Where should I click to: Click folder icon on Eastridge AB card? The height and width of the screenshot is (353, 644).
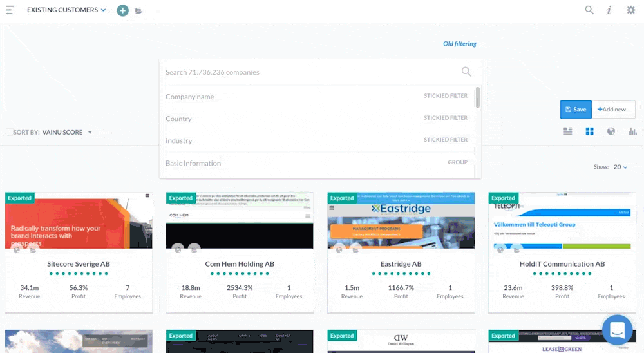(x=355, y=249)
